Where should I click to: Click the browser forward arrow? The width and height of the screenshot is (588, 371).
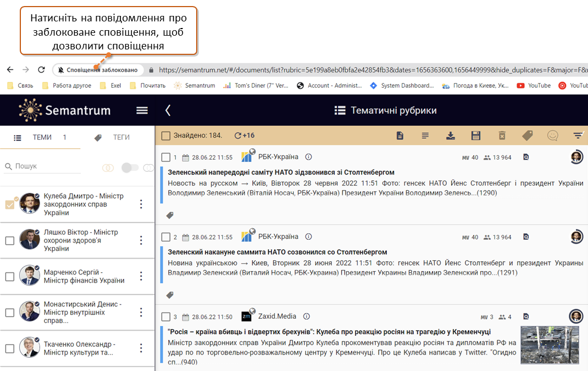point(25,70)
